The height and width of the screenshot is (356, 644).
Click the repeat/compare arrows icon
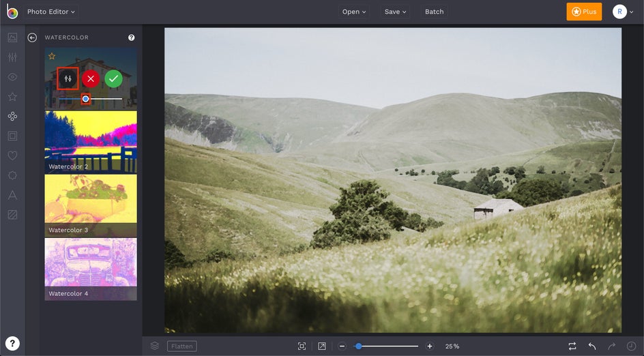coord(572,346)
